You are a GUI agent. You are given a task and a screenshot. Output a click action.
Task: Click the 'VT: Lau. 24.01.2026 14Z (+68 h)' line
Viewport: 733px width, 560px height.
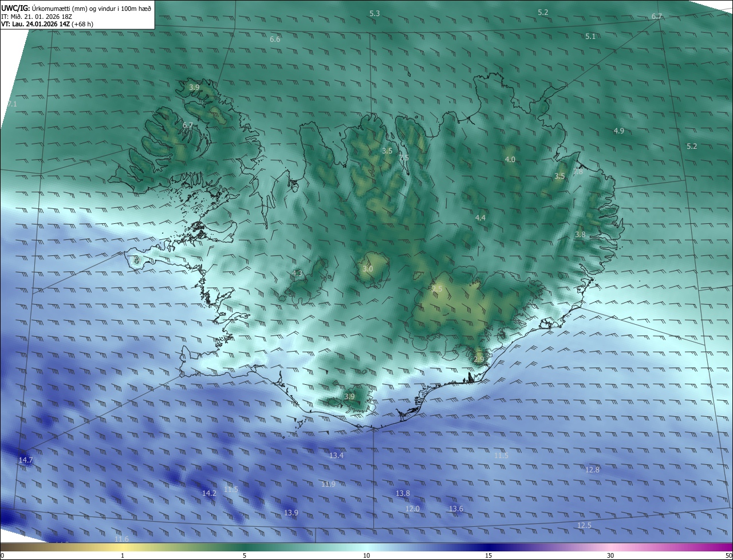47,24
